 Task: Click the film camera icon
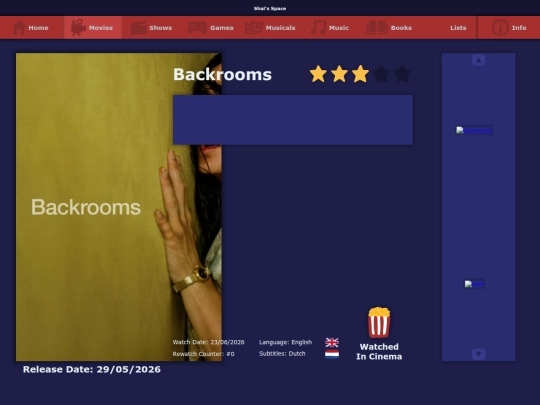(x=78, y=28)
